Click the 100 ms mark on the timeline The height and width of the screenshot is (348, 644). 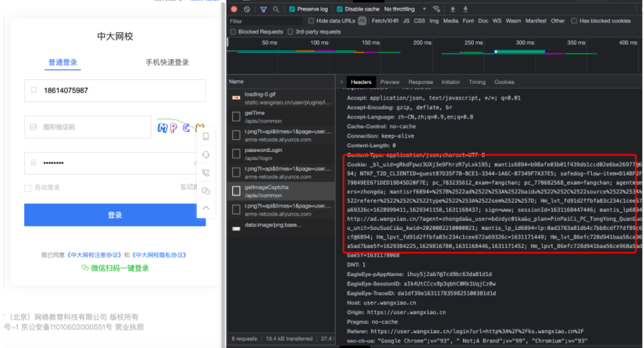(319, 43)
